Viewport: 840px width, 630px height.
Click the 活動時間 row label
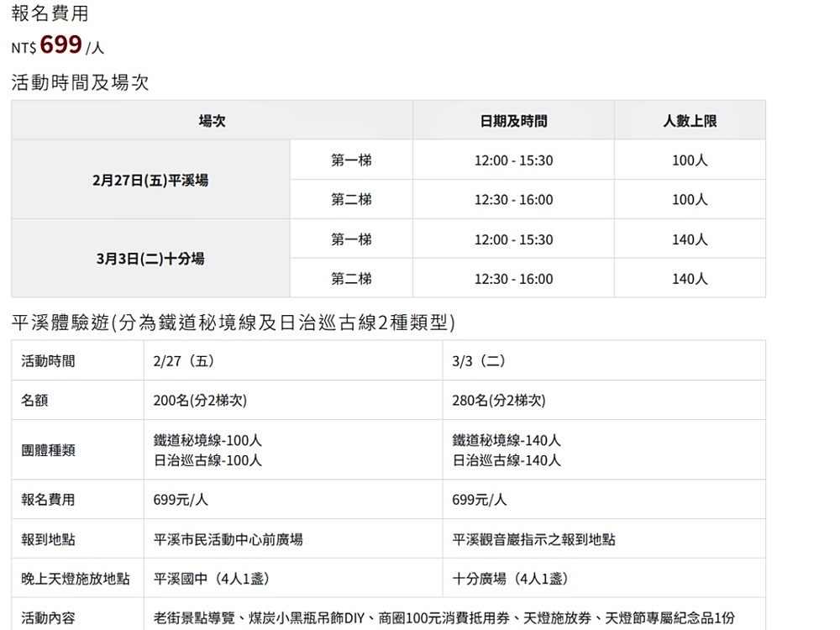(48, 360)
